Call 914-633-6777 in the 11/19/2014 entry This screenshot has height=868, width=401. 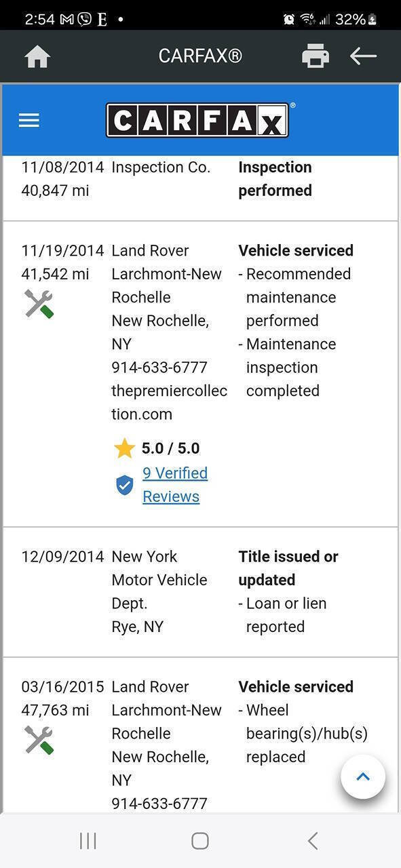159,368
